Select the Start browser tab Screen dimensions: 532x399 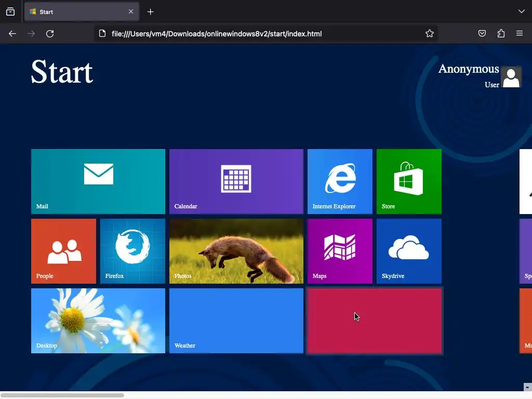click(x=82, y=12)
